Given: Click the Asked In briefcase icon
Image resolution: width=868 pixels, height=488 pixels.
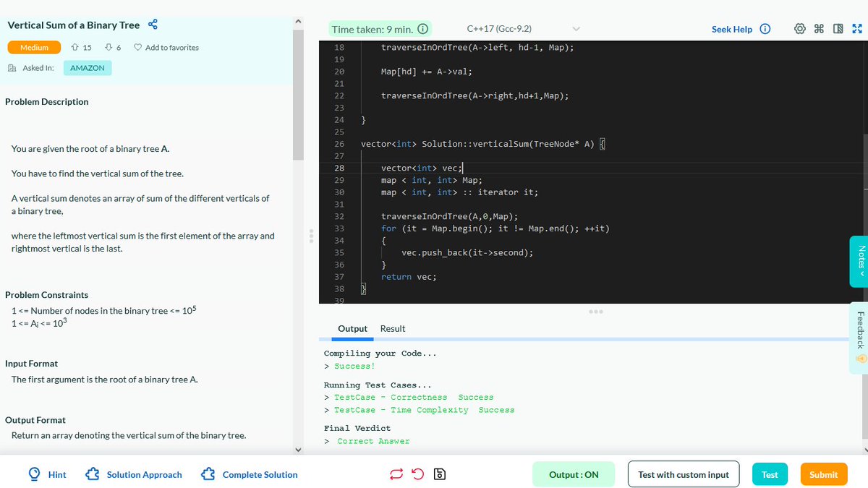Looking at the screenshot, I should [12, 68].
